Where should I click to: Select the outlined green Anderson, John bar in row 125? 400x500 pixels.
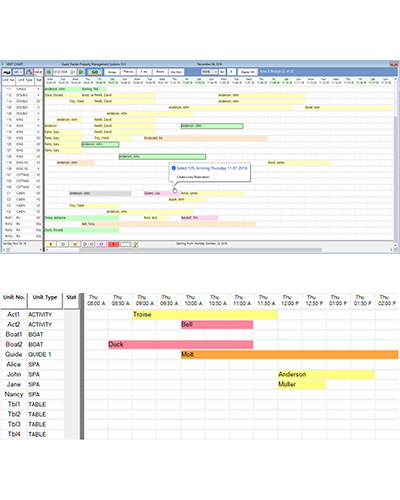[x=100, y=144]
